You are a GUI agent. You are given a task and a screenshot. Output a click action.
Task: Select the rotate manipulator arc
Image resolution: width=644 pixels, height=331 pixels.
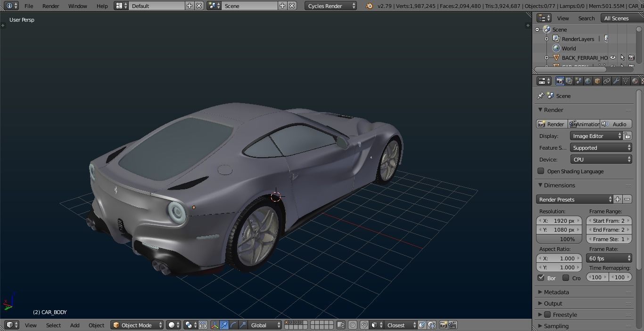click(x=233, y=325)
